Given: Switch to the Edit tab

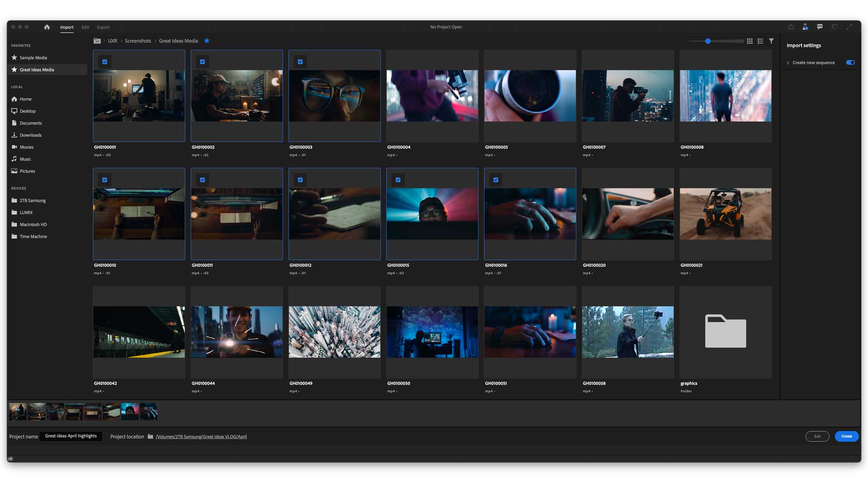Looking at the screenshot, I should coord(85,28).
